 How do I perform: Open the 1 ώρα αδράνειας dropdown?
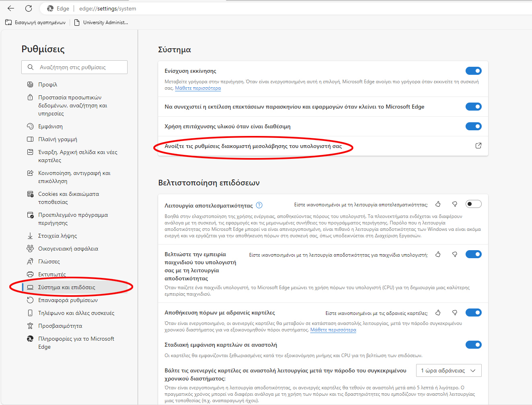tap(448, 370)
